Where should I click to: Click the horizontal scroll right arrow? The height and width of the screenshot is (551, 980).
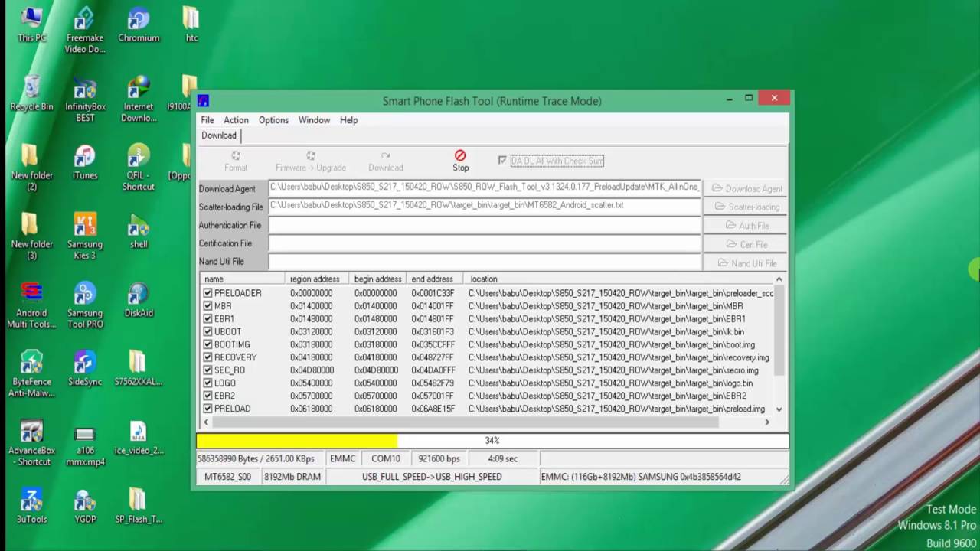(766, 422)
